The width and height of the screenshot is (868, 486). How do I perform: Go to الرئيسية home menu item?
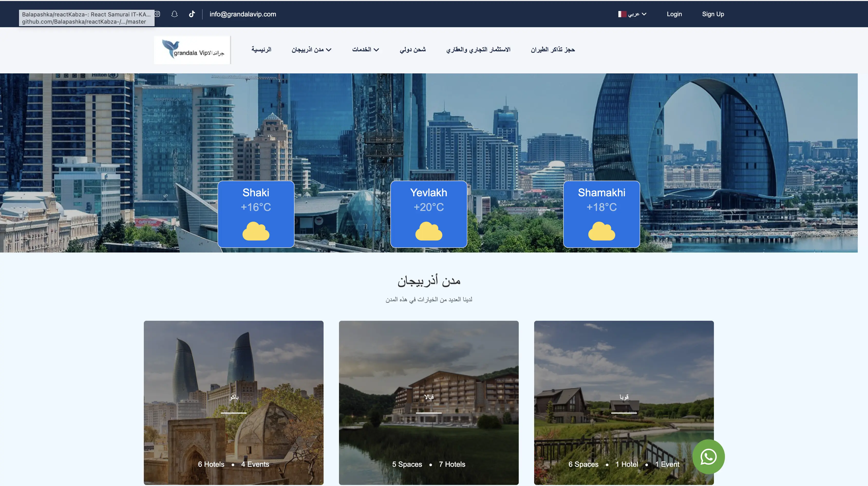coord(261,50)
